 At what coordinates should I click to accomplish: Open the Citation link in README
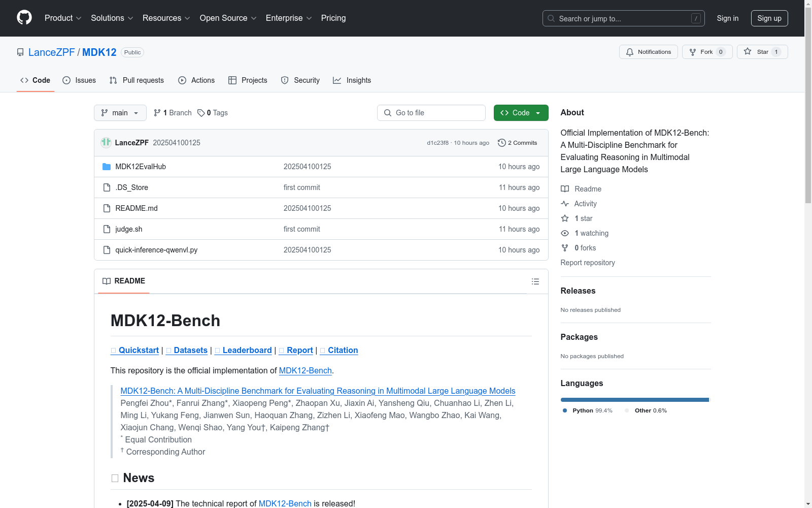click(x=339, y=351)
